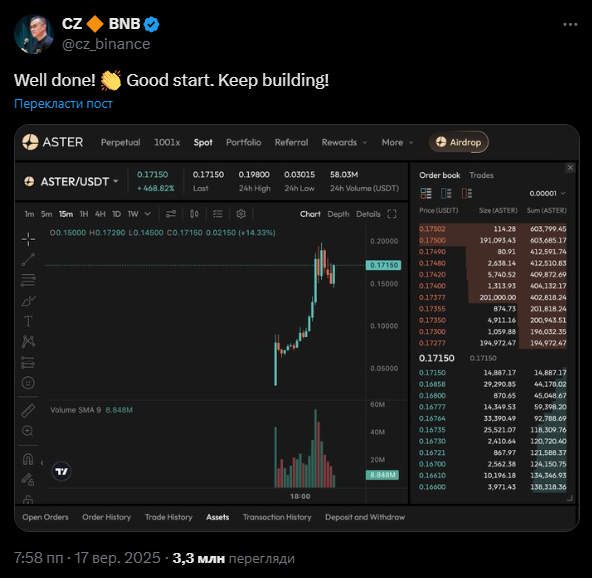Enter fullscreen chart mode
592x578 pixels.
pos(392,214)
